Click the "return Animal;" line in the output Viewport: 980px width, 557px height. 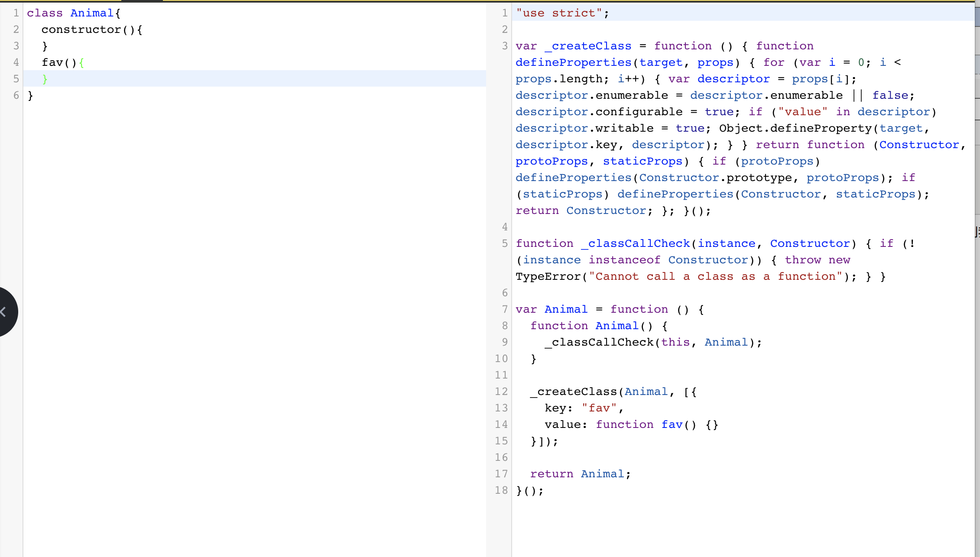(581, 474)
